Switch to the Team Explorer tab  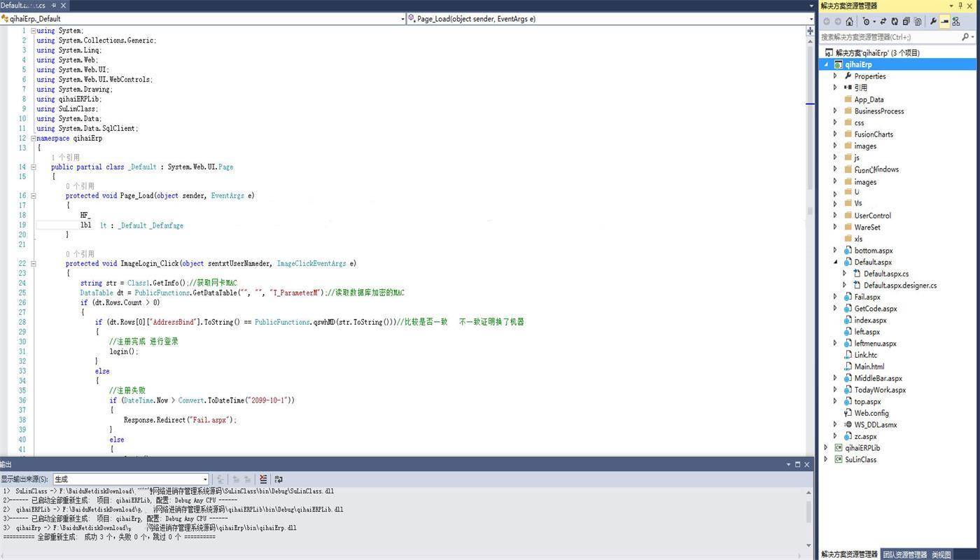click(904, 554)
